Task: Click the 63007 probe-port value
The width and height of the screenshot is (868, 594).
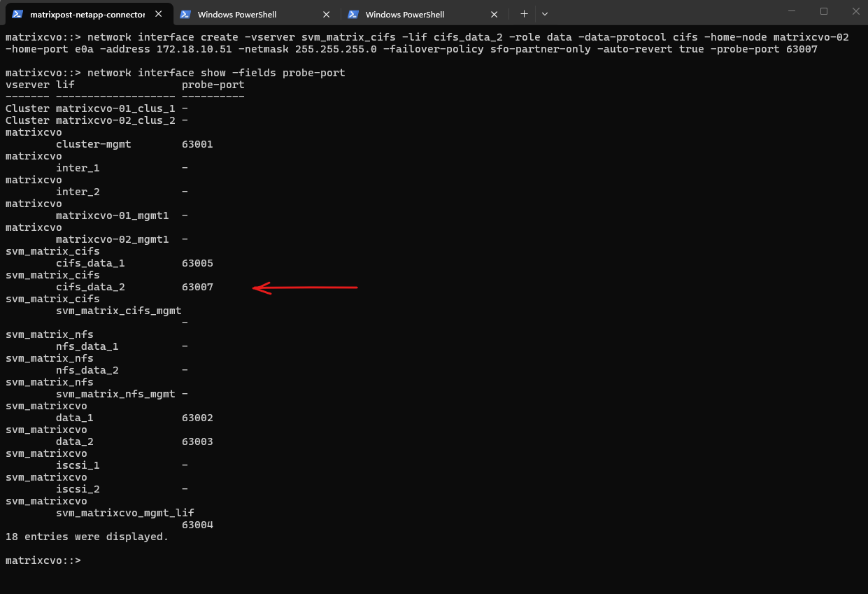Action: click(x=197, y=288)
